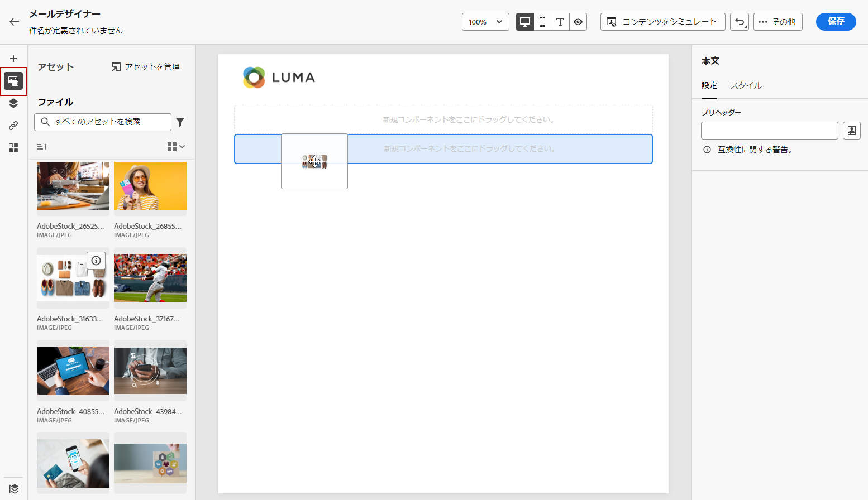
Task: Select AdobeStock_26525 laptop thumbnail
Action: pos(73,186)
